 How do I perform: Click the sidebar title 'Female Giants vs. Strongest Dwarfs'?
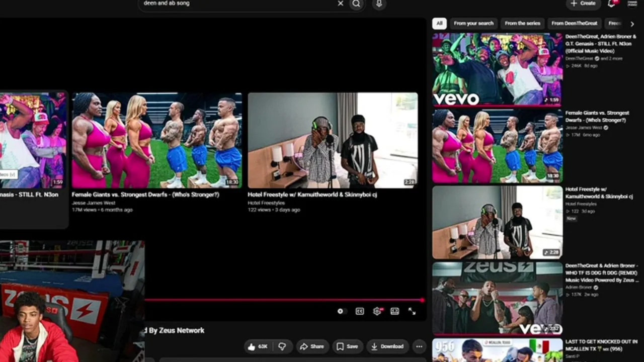click(x=597, y=117)
